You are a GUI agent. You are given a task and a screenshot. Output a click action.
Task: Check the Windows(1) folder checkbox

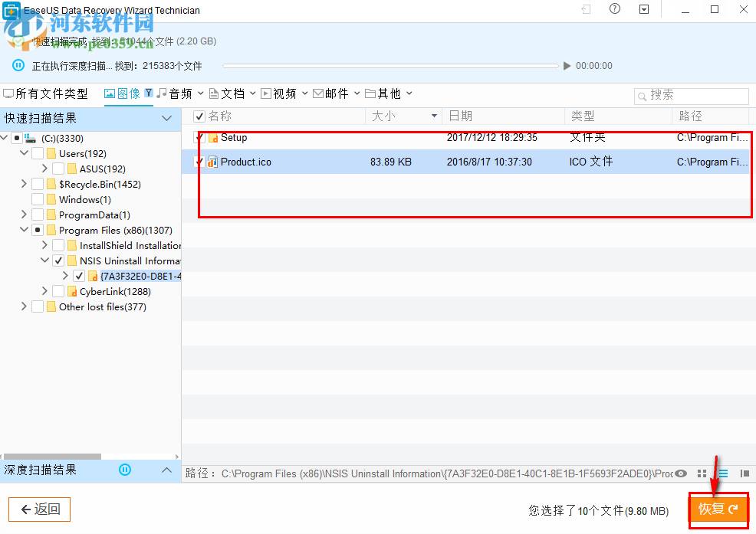pyautogui.click(x=37, y=199)
